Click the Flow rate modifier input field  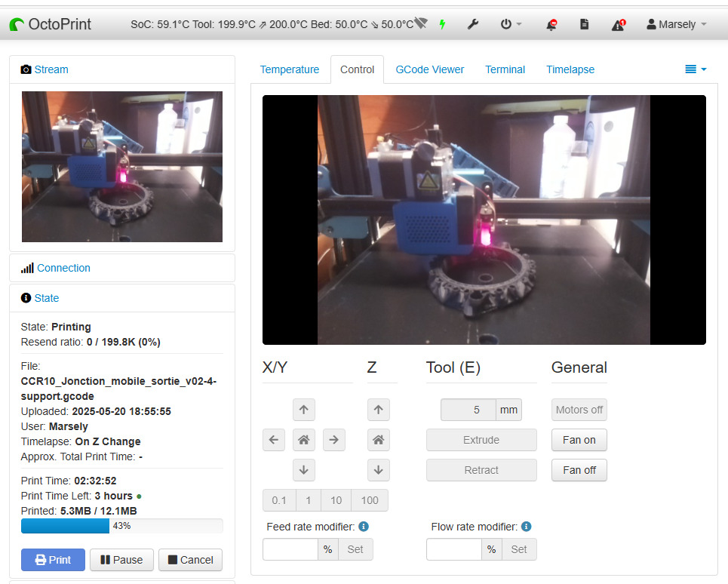454,549
